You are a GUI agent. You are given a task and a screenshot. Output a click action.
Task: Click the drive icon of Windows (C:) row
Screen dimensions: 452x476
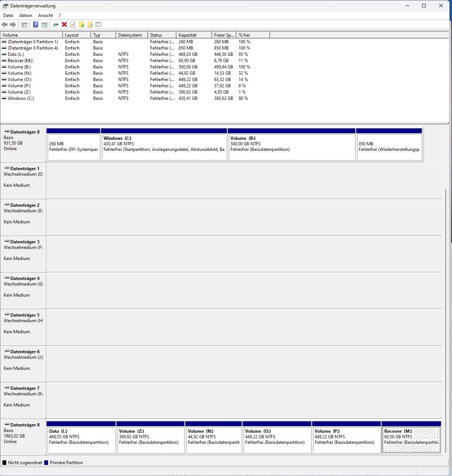click(4, 98)
